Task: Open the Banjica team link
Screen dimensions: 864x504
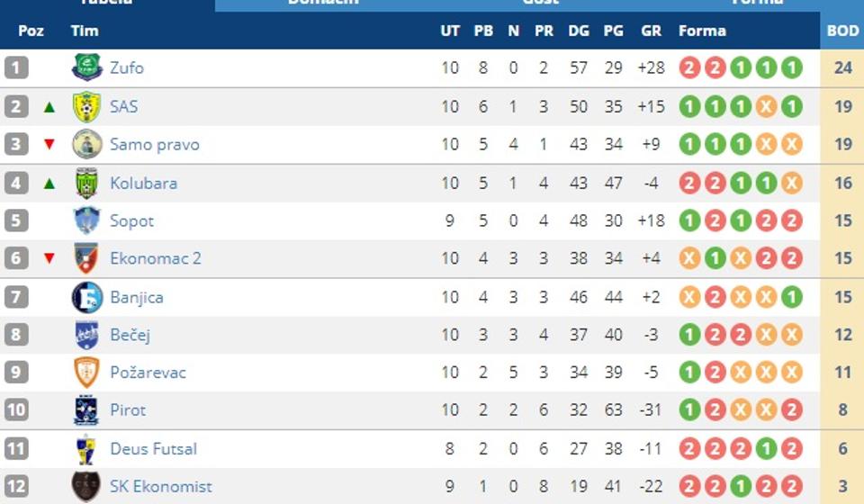Action: 137,297
